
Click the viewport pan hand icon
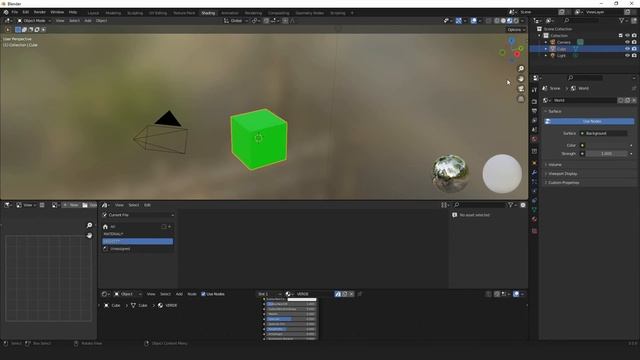point(521,79)
